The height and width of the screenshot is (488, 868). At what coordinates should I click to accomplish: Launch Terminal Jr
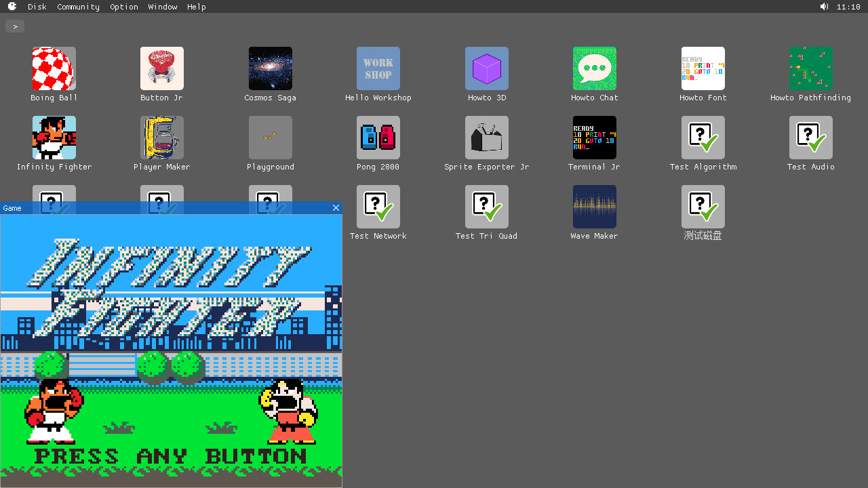[x=594, y=137]
